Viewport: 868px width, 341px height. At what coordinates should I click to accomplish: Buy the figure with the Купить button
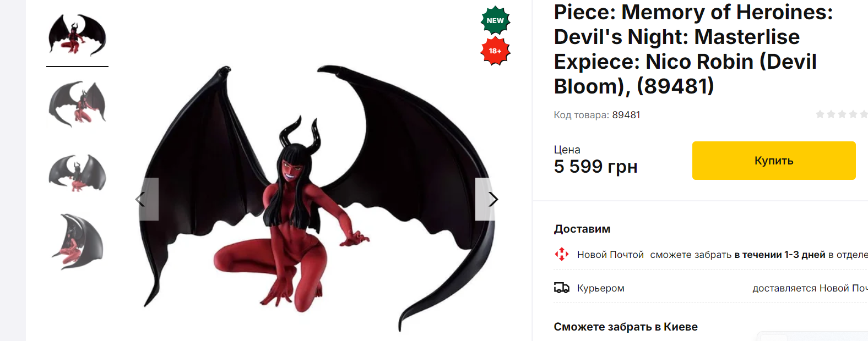click(x=774, y=161)
